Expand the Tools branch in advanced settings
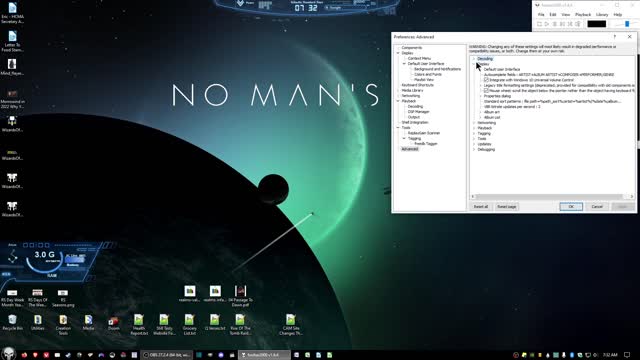The image size is (640, 360). (x=474, y=139)
